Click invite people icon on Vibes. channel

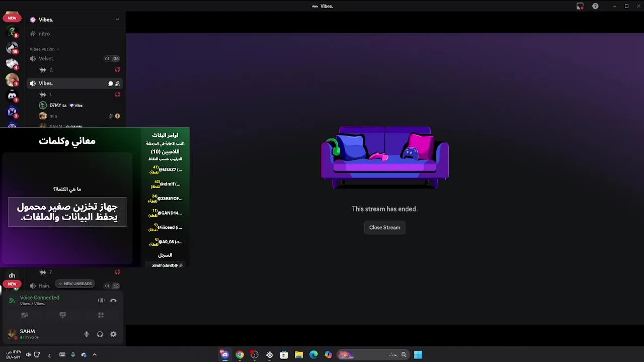coord(117,83)
